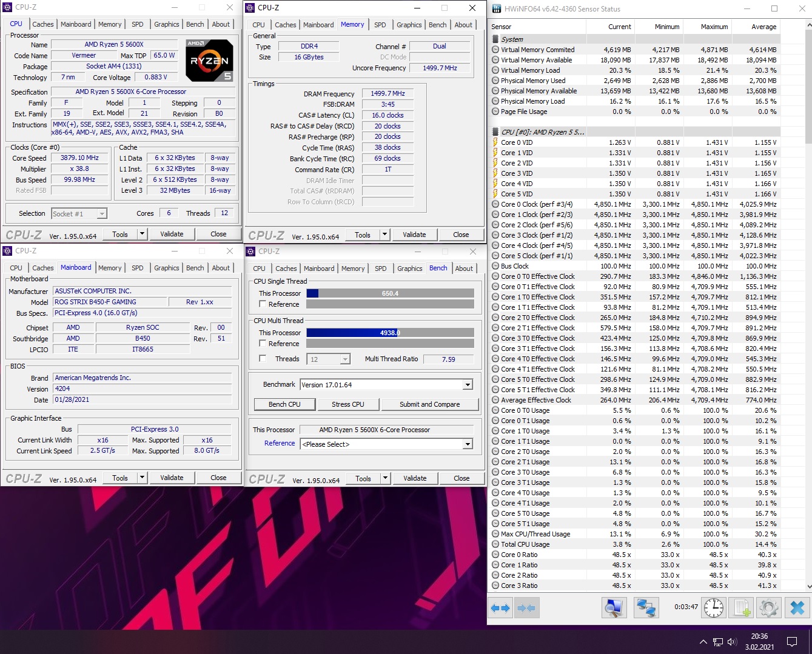The width and height of the screenshot is (812, 654).
Task: Click Close button in CPU-Z Mainboard window
Action: [219, 478]
